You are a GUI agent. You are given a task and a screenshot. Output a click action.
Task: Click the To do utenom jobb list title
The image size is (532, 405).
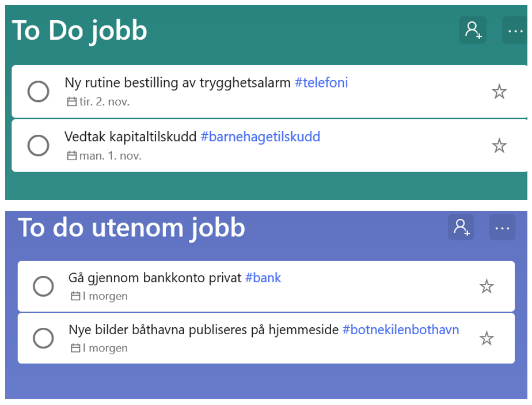pos(132,228)
